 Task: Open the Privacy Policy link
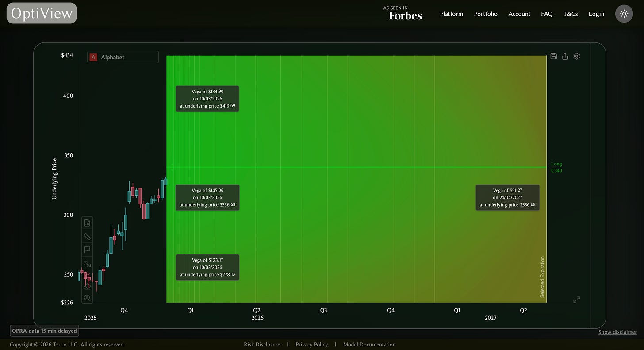(311, 345)
